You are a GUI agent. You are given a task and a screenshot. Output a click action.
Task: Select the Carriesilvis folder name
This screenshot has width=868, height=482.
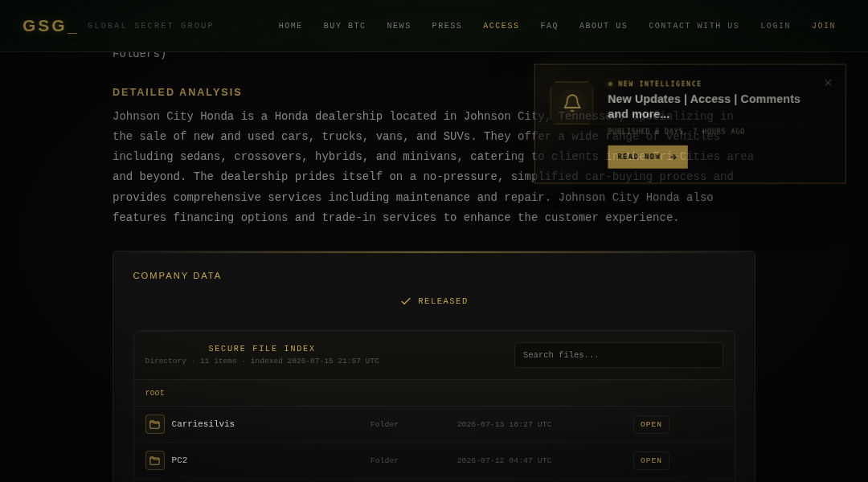203,424
